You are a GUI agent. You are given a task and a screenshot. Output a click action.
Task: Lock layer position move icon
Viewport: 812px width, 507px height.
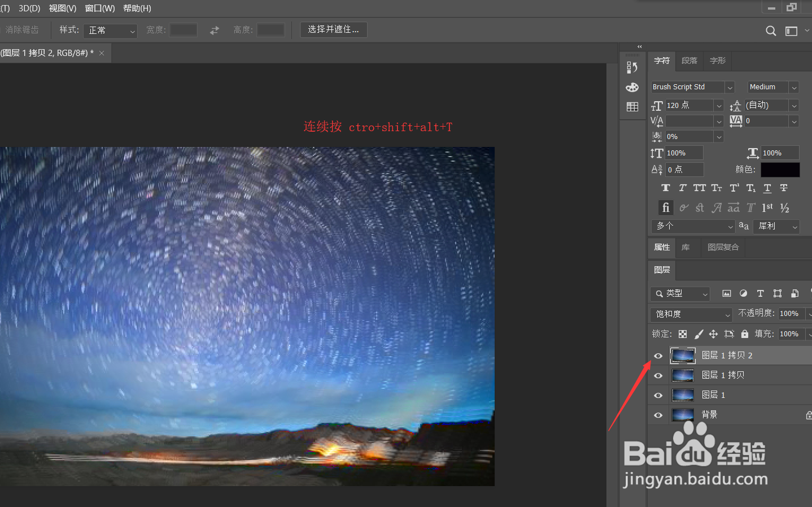pos(713,334)
